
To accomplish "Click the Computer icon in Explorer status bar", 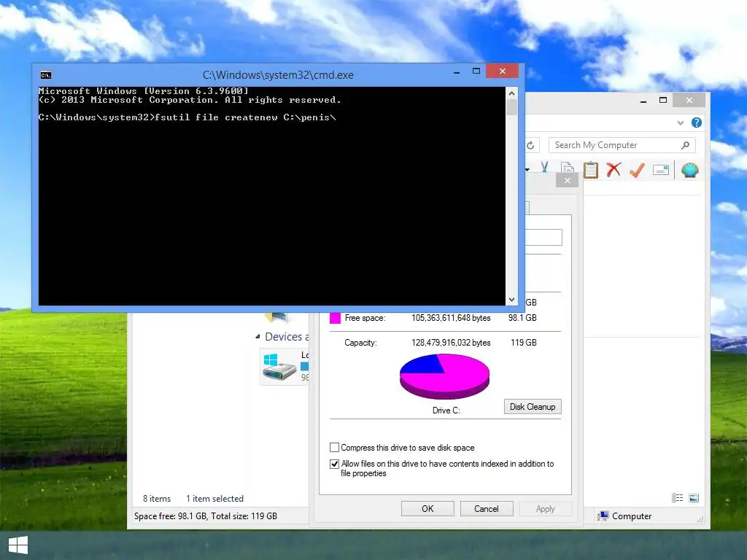I will 603,516.
